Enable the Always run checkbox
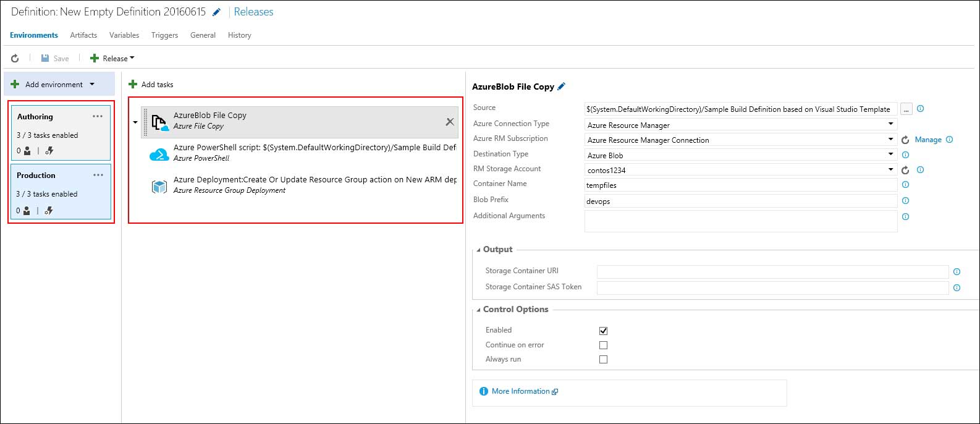This screenshot has width=980, height=424. [603, 360]
